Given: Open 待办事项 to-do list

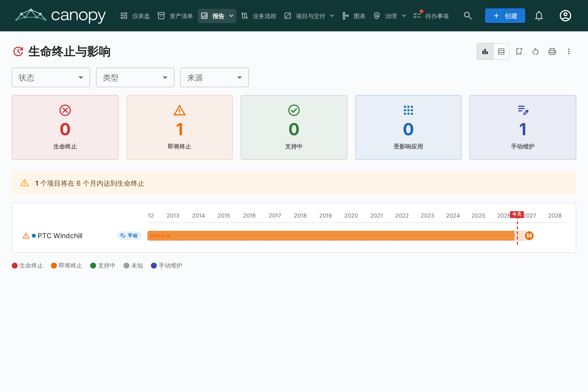Looking at the screenshot, I should pyautogui.click(x=431, y=16).
